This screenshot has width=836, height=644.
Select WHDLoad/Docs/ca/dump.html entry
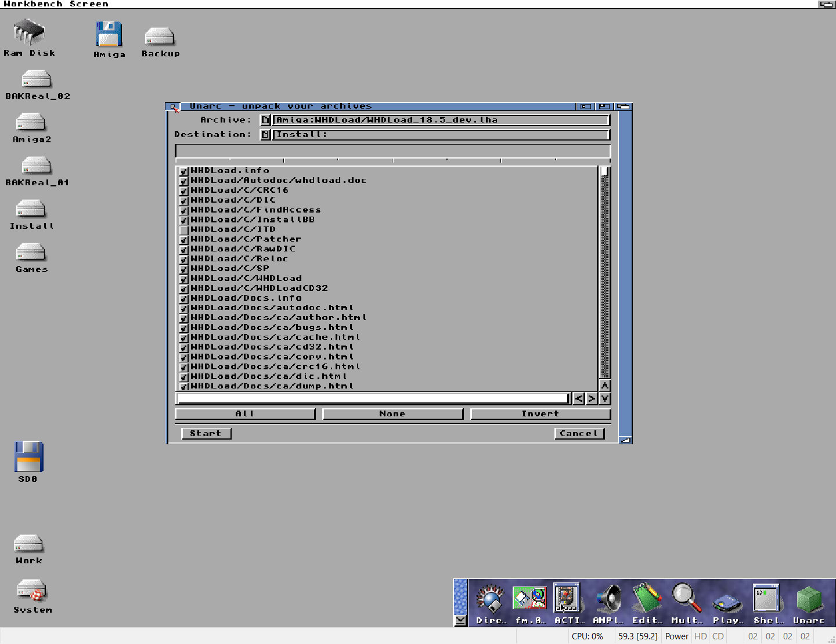click(272, 386)
